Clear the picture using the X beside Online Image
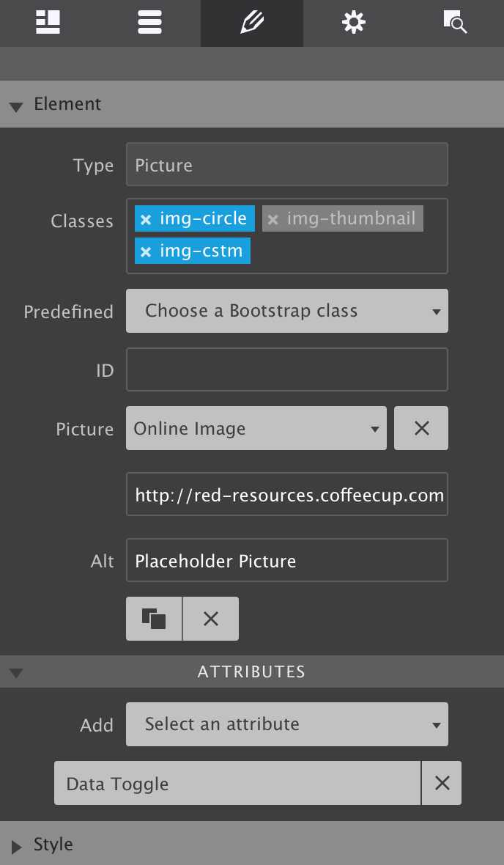Image resolution: width=504 pixels, height=865 pixels. [421, 428]
